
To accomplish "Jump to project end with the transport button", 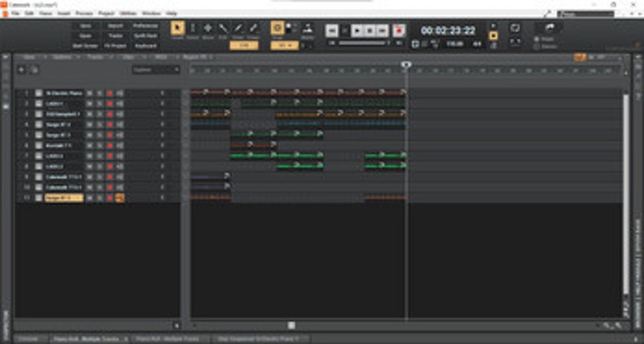I will 382,31.
